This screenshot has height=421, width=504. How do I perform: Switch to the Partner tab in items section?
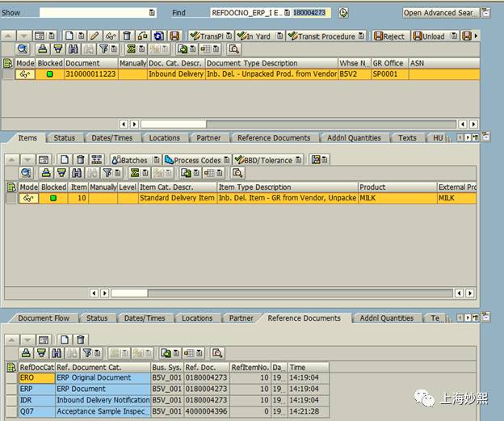(x=208, y=138)
